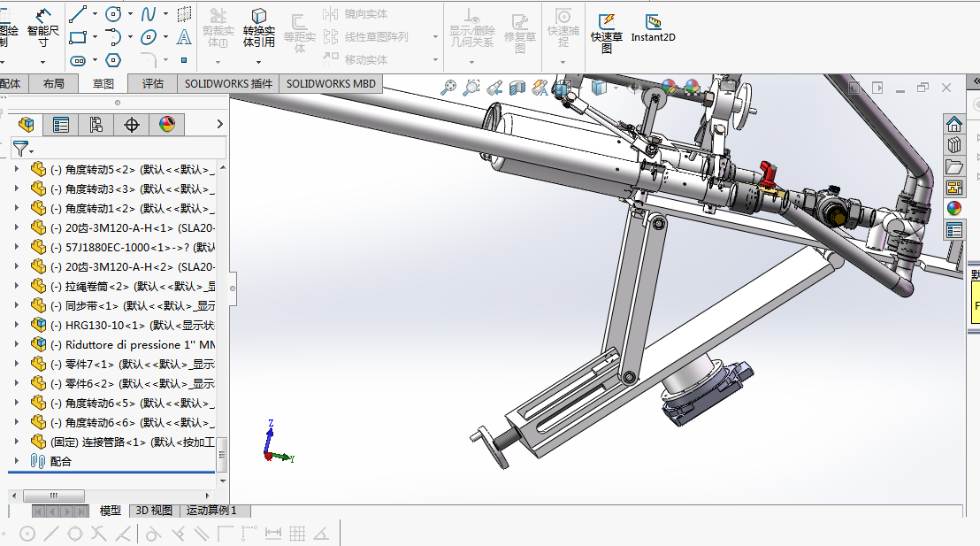Open the Custom Properties task pane tab

(953, 229)
